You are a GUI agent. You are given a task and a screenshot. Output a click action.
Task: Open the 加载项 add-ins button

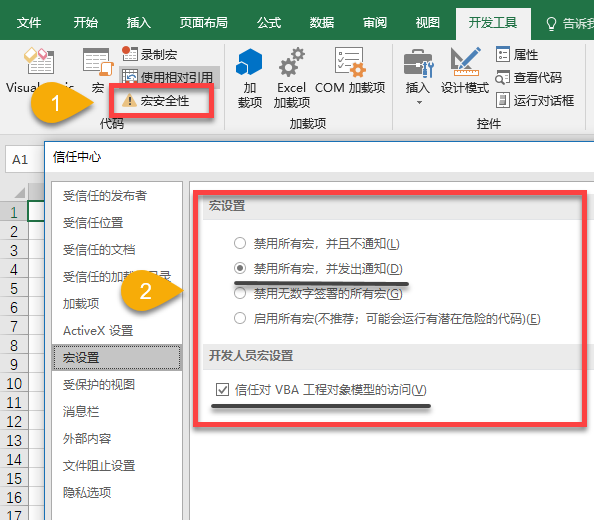tap(250, 78)
